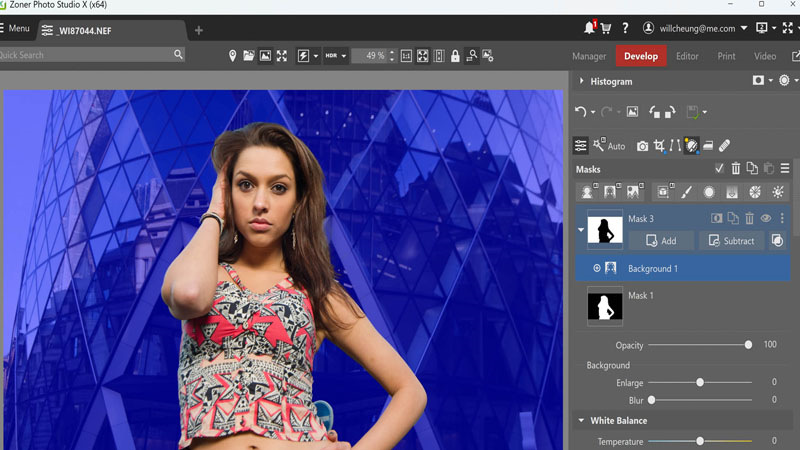Click the camera snapshot tool icon
Screen dimensions: 800x450
pos(642,146)
